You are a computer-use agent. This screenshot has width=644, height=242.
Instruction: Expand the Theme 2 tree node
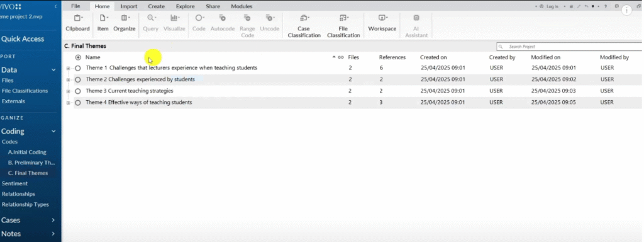tap(68, 80)
